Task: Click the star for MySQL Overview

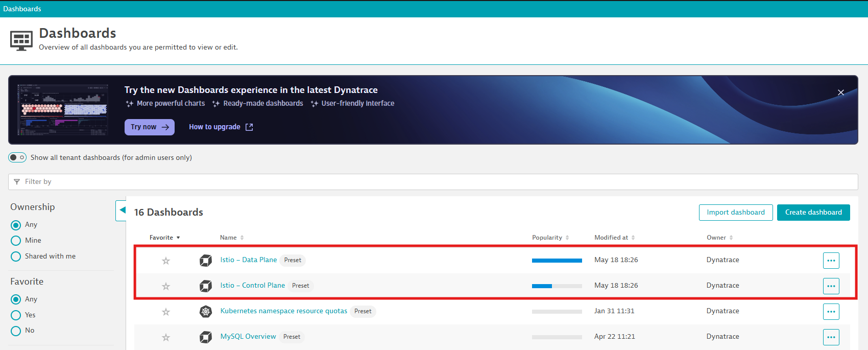Action: click(166, 337)
